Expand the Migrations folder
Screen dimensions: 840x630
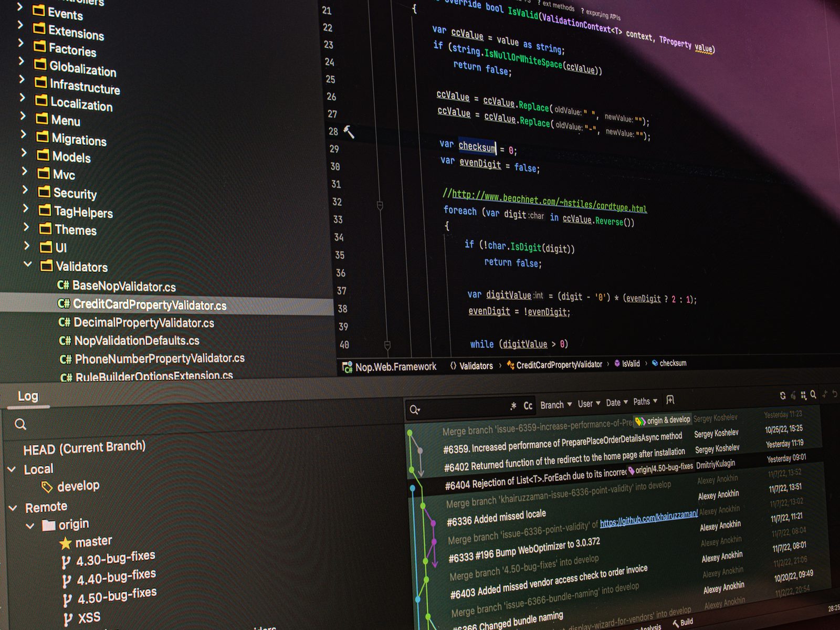pos(23,134)
